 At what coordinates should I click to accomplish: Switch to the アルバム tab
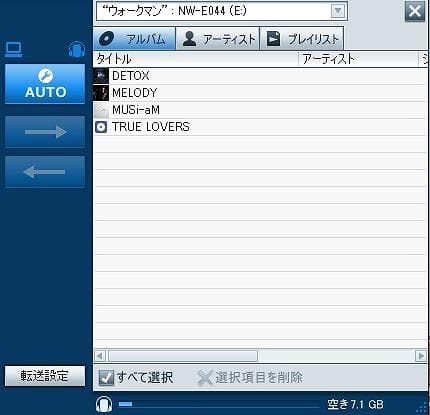[135, 39]
